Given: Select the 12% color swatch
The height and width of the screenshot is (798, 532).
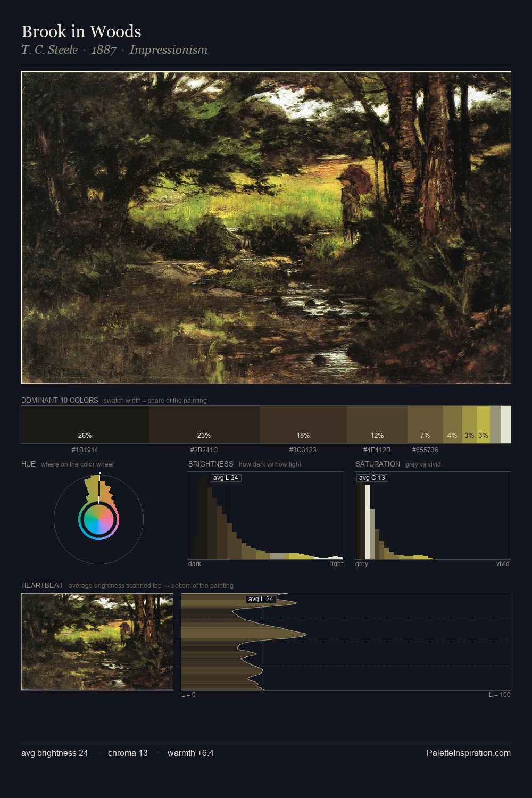Looking at the screenshot, I should [377, 425].
